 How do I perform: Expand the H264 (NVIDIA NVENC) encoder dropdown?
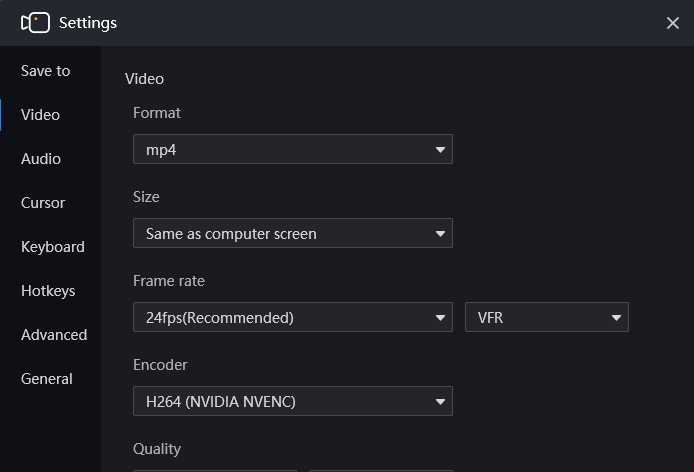(293, 401)
